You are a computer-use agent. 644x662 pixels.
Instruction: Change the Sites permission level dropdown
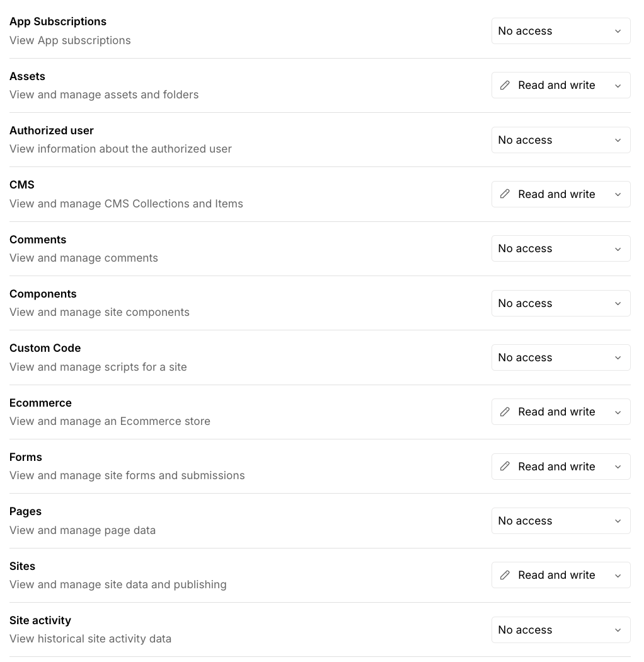click(x=560, y=575)
